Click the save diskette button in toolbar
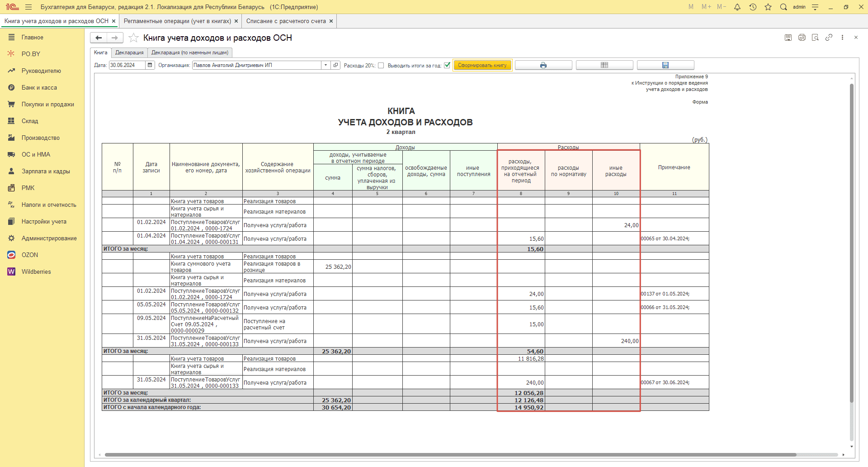This screenshot has height=467, width=868. (x=665, y=65)
